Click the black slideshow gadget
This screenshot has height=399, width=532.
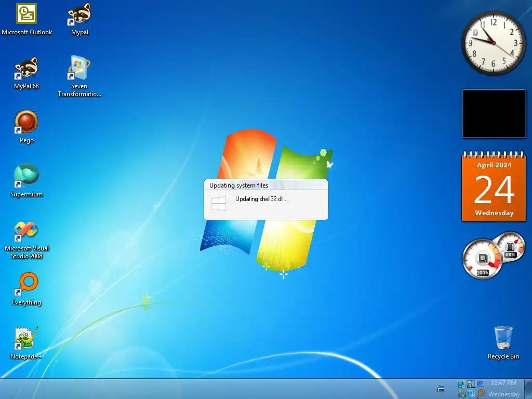[494, 114]
